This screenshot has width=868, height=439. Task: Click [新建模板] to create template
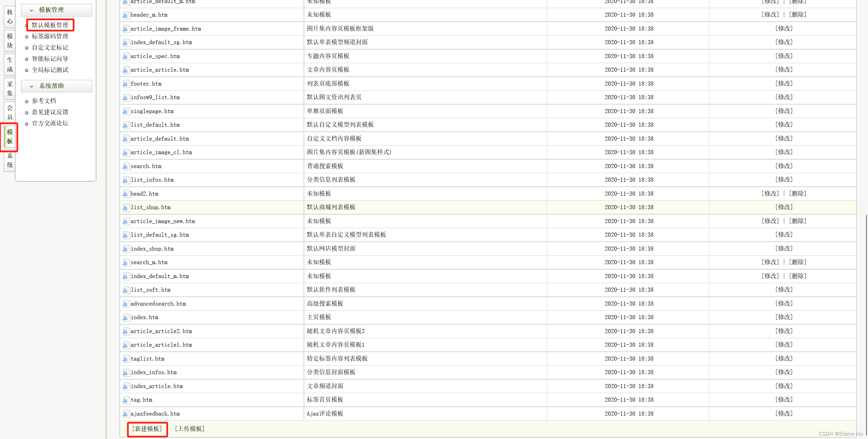pyautogui.click(x=147, y=429)
